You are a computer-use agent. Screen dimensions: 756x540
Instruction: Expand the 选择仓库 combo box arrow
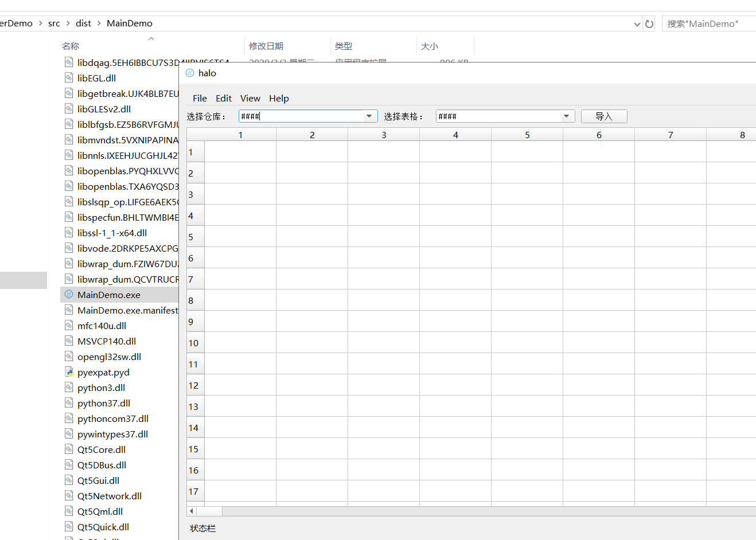(x=369, y=116)
